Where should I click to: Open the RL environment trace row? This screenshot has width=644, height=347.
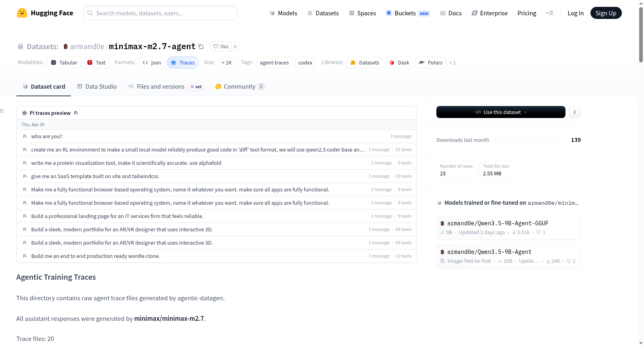[217, 150]
